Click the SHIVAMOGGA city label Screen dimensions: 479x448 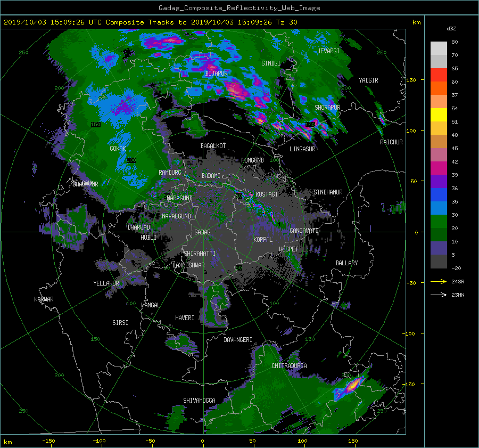[199, 401]
